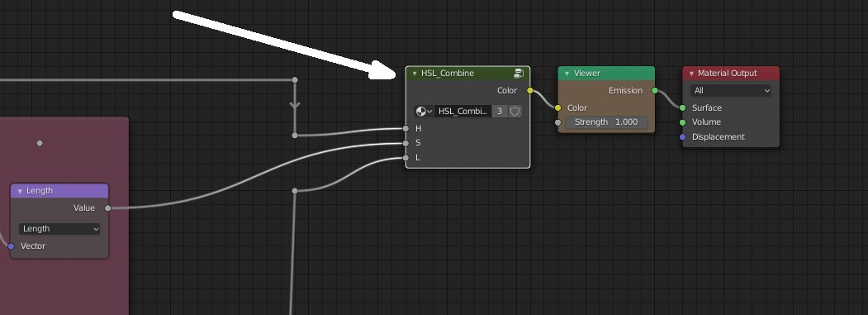The image size is (868, 315).
Task: Click the reroute dot feeding the L socket
Action: click(x=295, y=191)
